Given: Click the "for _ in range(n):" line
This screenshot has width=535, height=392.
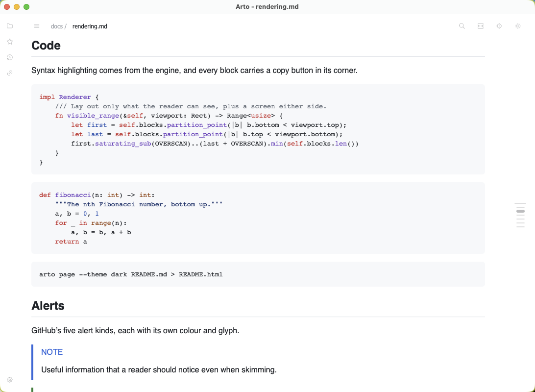Looking at the screenshot, I should (91, 223).
